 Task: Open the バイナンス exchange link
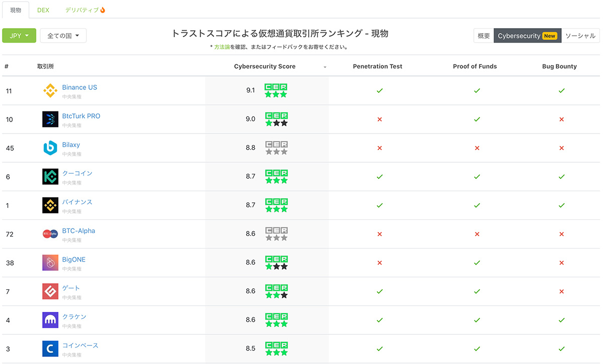point(77,202)
